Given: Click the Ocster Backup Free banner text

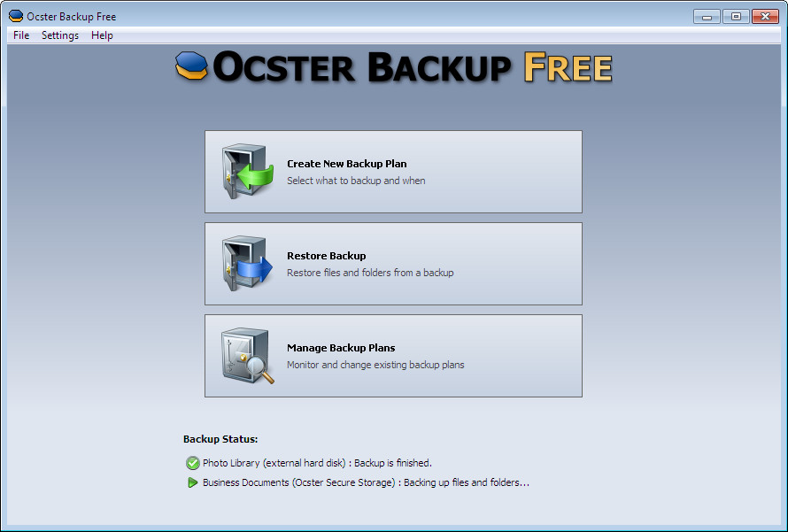Looking at the screenshot, I should pos(413,66).
